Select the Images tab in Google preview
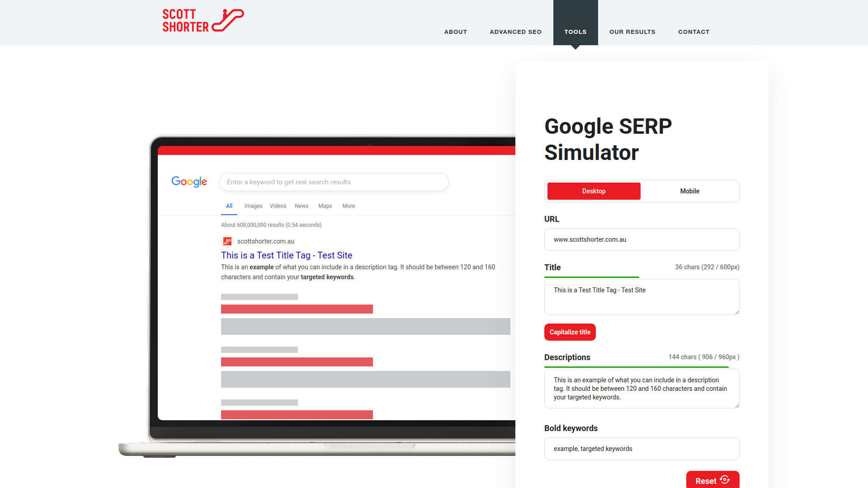The image size is (868, 488). (254, 206)
